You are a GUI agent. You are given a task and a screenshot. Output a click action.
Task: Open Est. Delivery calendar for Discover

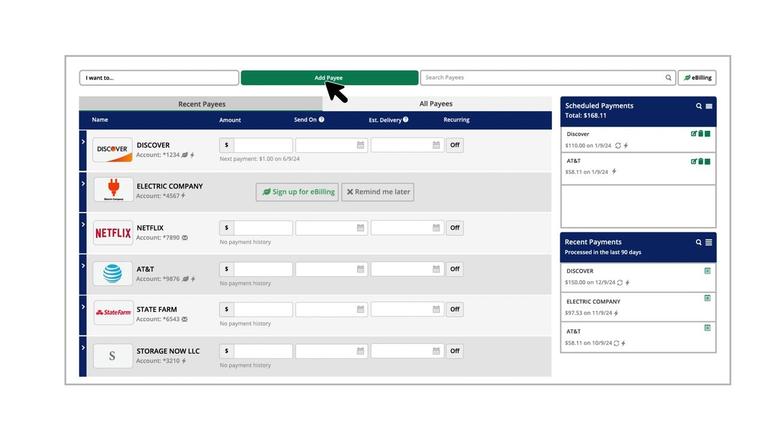point(436,145)
